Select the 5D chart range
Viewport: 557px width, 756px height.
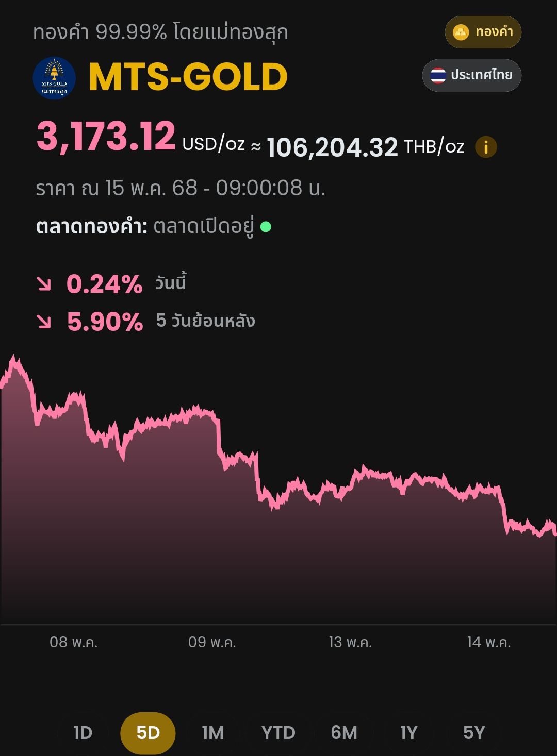[148, 732]
